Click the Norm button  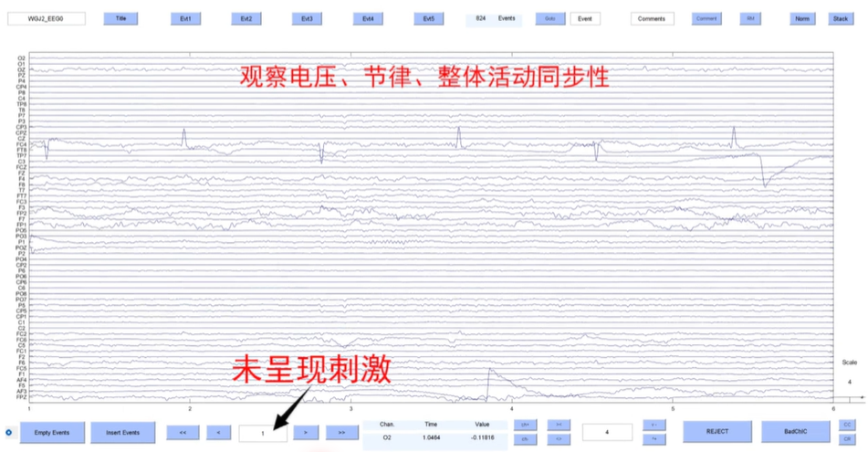point(801,18)
